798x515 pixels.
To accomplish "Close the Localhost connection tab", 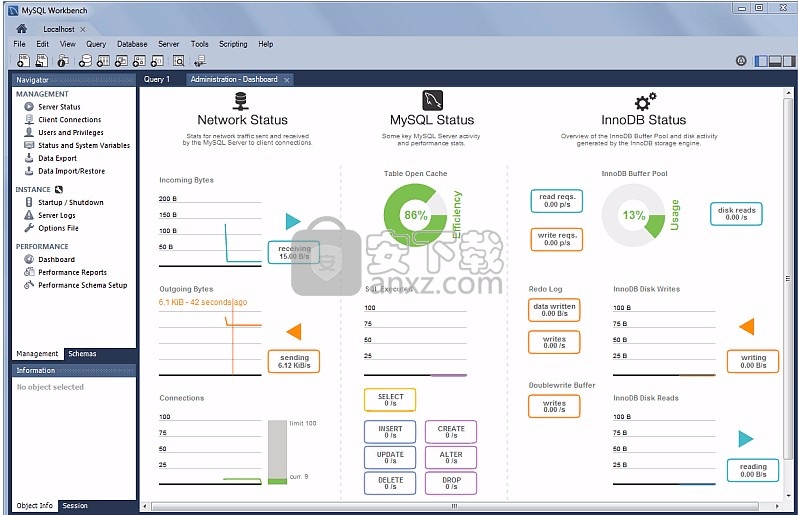I will [x=83, y=30].
